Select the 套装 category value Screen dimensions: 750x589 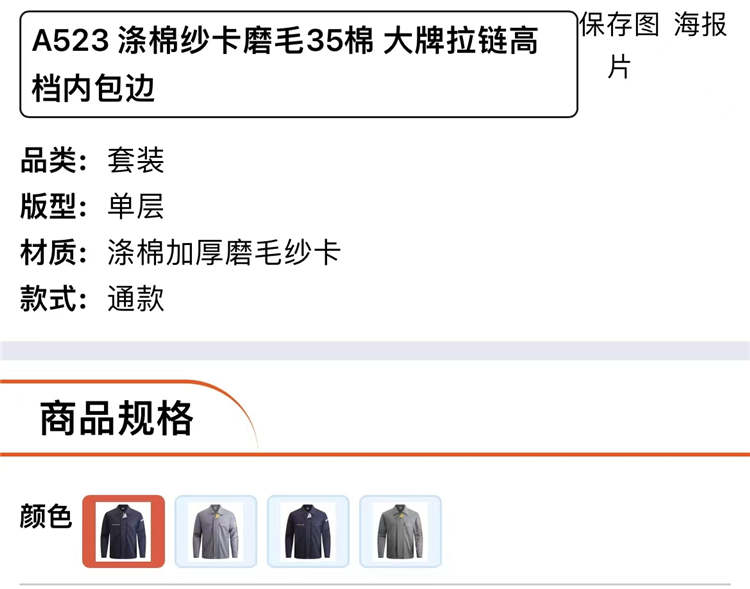point(136,160)
